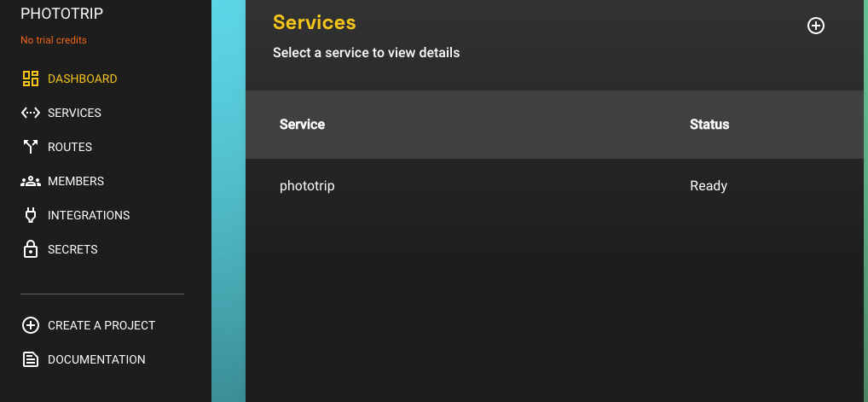The width and height of the screenshot is (868, 402).
Task: Click the Secrets padlock icon
Action: pyautogui.click(x=31, y=249)
